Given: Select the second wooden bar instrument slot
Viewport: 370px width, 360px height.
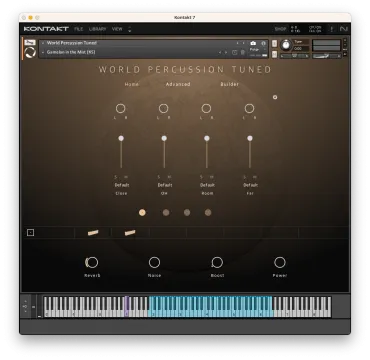Looking at the screenshot, I should (130, 233).
